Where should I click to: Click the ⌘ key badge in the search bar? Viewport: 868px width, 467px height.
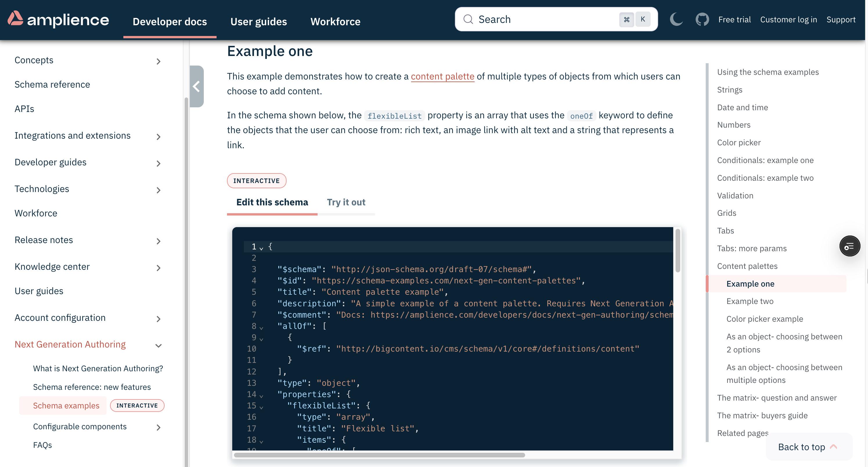click(626, 19)
